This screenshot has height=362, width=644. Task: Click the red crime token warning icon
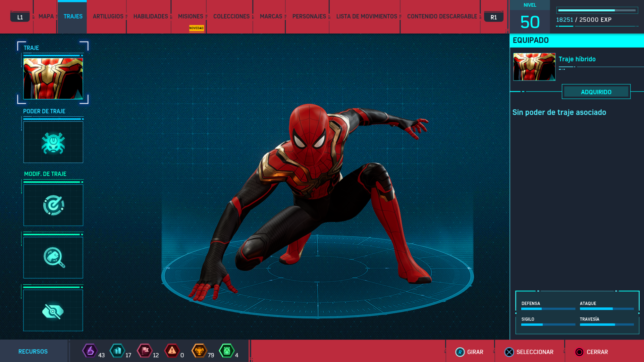172,351
